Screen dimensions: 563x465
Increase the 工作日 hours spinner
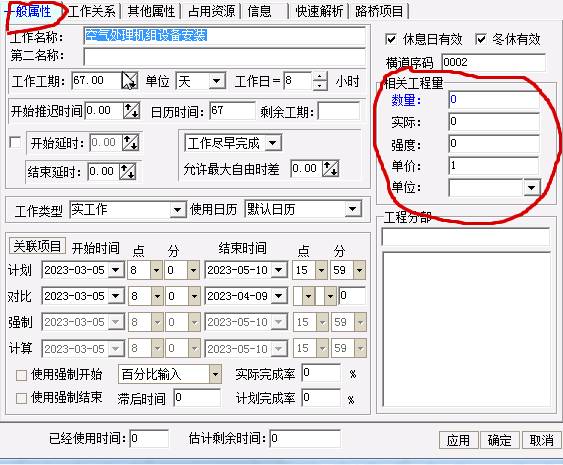(320, 76)
